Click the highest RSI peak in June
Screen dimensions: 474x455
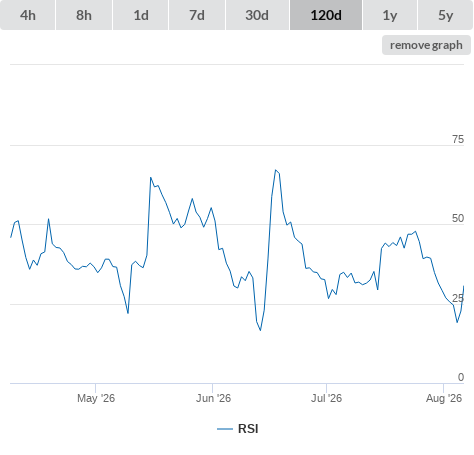click(276, 170)
